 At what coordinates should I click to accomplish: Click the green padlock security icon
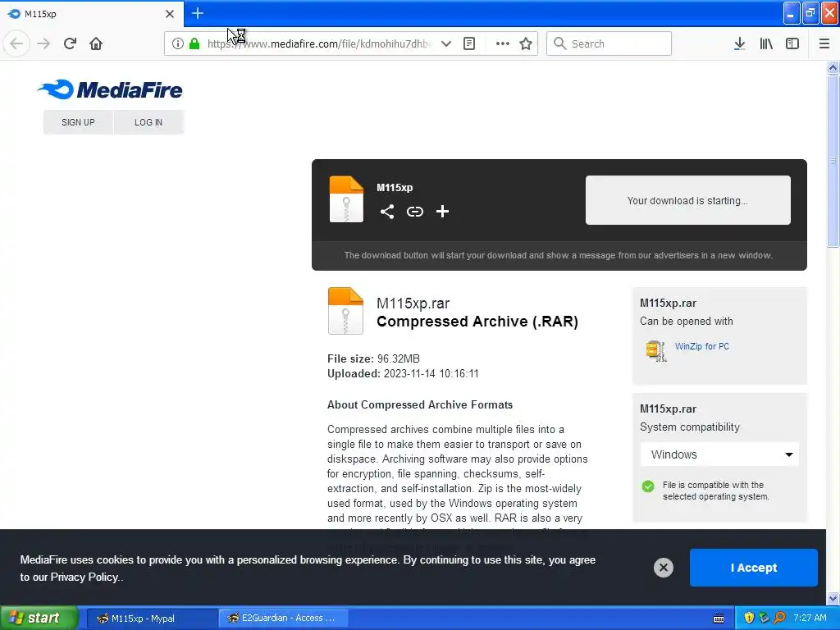click(x=194, y=43)
